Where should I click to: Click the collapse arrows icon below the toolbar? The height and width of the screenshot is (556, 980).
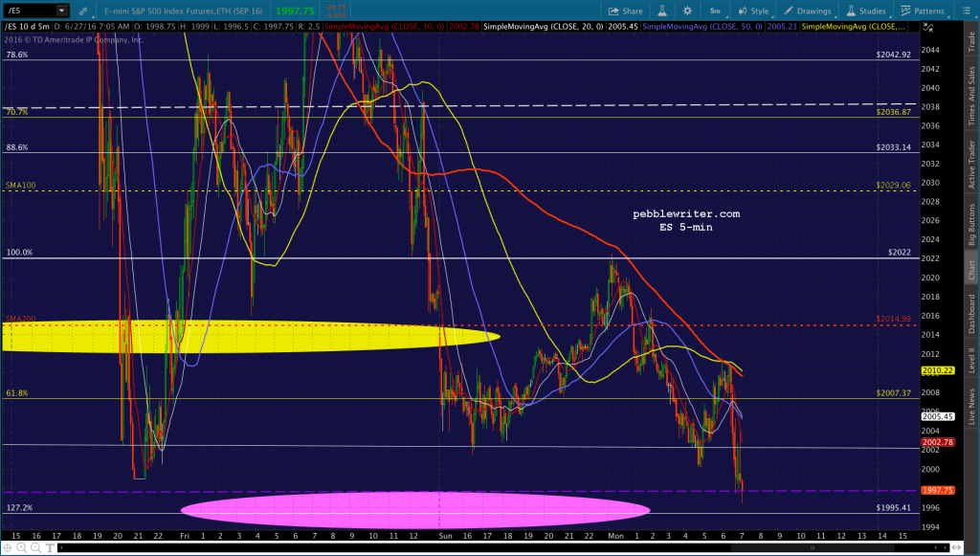tap(928, 28)
